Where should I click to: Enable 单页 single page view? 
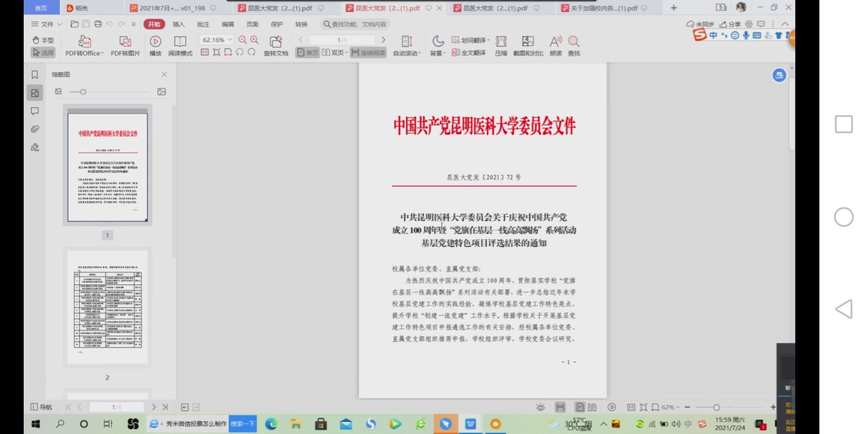308,53
